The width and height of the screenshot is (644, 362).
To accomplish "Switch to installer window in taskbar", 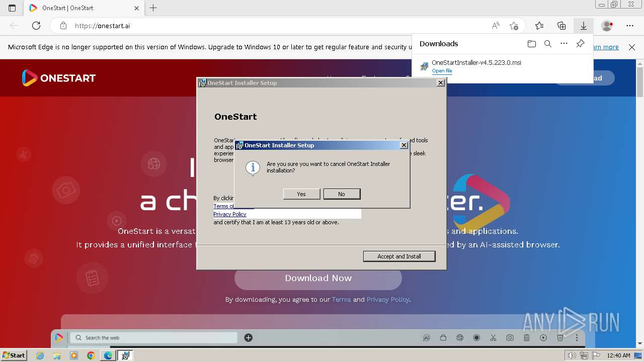I will [125, 355].
